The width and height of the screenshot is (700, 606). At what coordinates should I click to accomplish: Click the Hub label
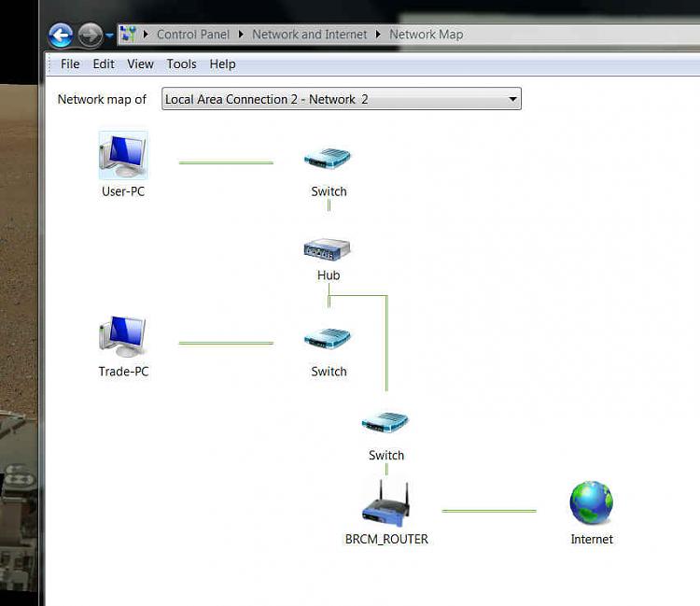pos(329,275)
